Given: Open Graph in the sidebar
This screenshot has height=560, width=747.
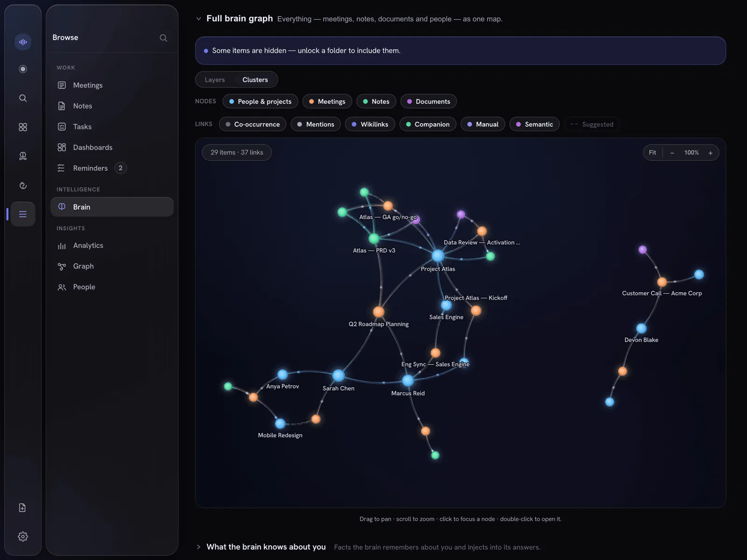Looking at the screenshot, I should click(x=112, y=266).
